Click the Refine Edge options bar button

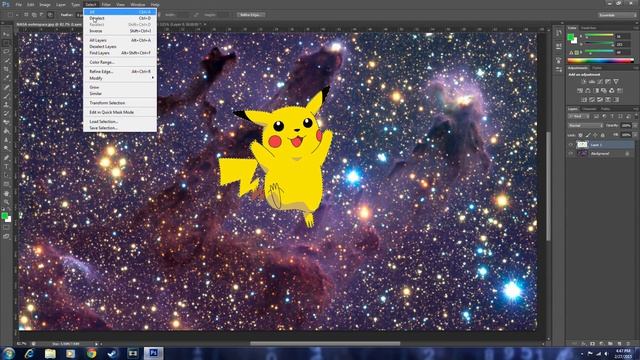coord(251,15)
